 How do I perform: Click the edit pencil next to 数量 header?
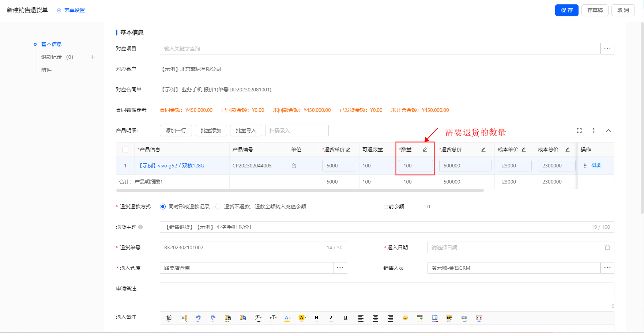pyautogui.click(x=425, y=150)
